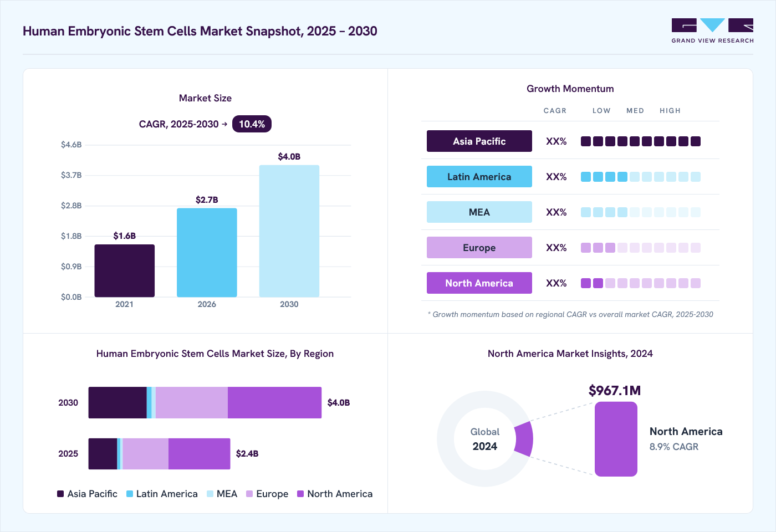Viewport: 776px width, 532px height.
Task: Click the Market Size heading
Action: click(x=205, y=98)
